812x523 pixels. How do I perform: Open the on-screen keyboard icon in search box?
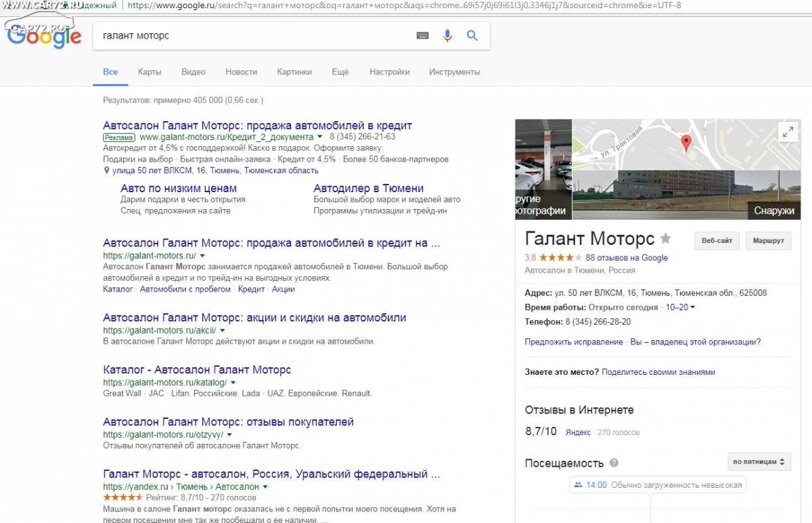423,36
